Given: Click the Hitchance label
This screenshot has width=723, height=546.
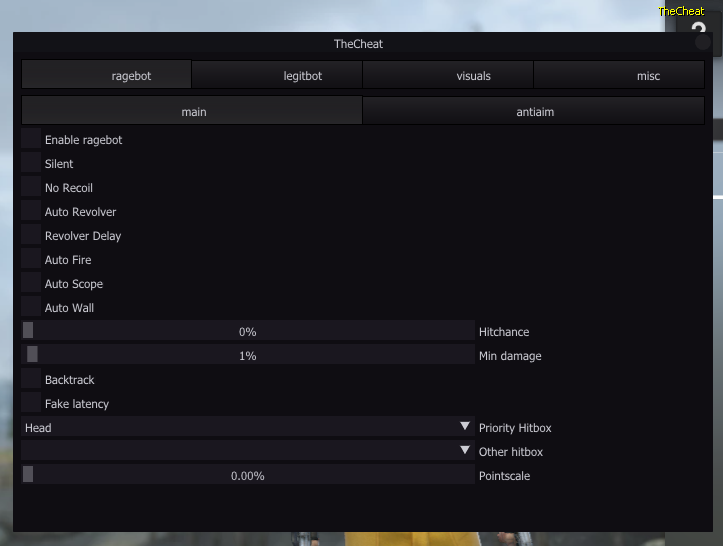Looking at the screenshot, I should coord(504,332).
